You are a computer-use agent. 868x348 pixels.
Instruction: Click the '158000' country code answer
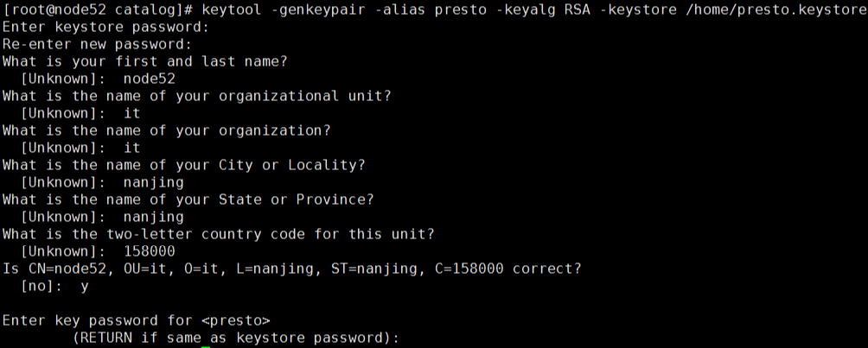click(149, 251)
